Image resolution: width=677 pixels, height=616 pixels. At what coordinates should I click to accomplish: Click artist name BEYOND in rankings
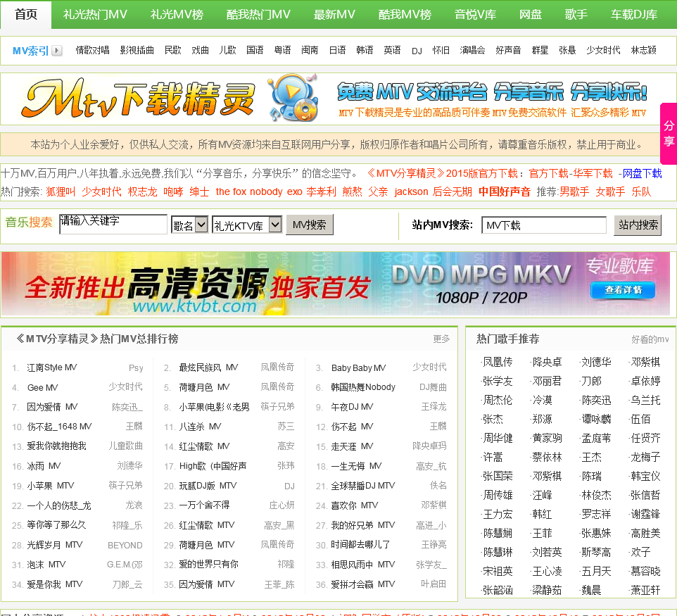[125, 546]
